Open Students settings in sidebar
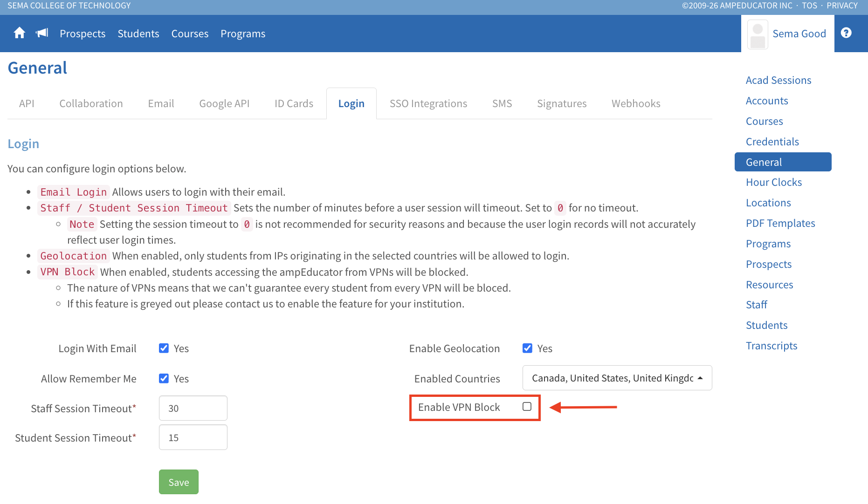Viewport: 868px width, 504px height. 766,325
